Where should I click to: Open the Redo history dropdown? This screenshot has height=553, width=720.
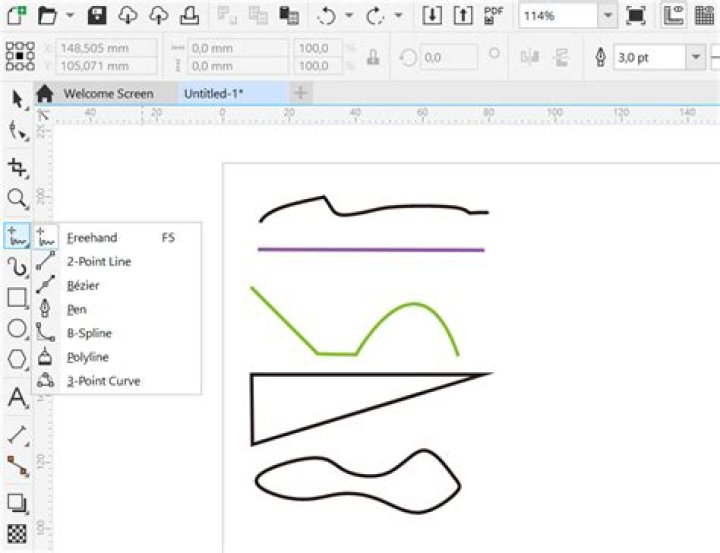click(x=399, y=15)
